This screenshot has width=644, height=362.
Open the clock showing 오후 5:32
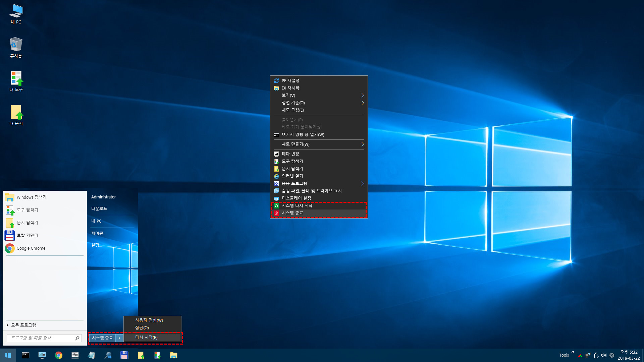click(629, 355)
